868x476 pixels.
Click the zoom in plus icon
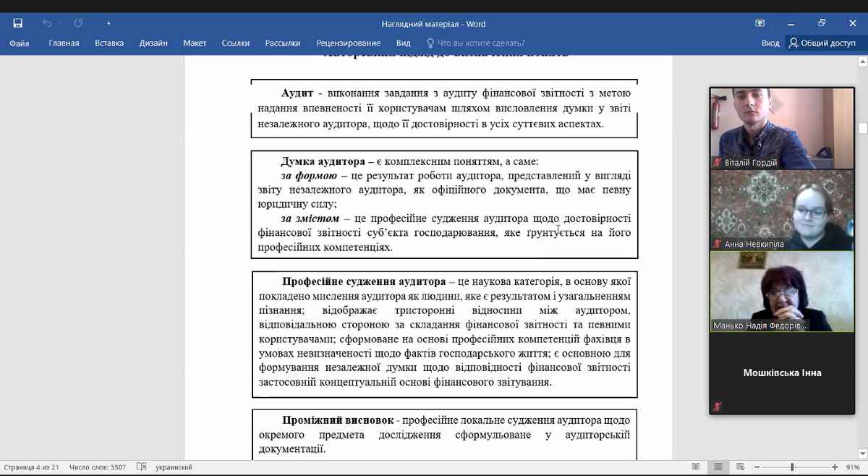[835, 467]
